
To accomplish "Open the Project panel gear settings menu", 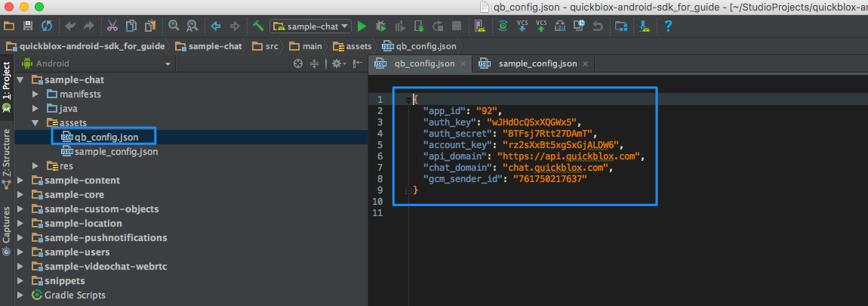I will click(337, 63).
